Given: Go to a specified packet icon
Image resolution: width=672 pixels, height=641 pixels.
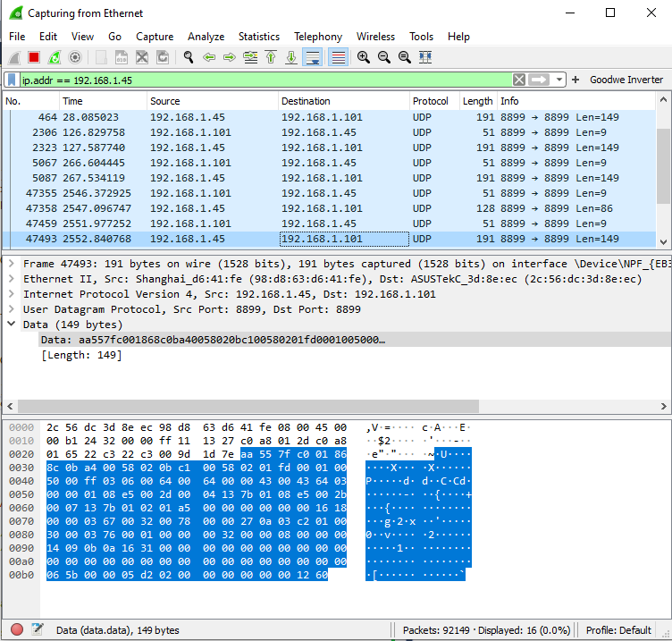Looking at the screenshot, I should pos(250,57).
